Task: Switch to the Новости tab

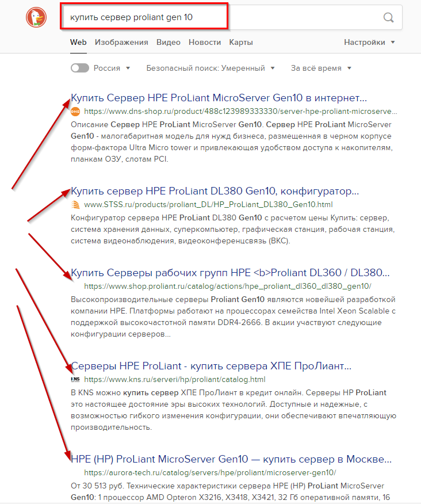Action: tap(205, 43)
